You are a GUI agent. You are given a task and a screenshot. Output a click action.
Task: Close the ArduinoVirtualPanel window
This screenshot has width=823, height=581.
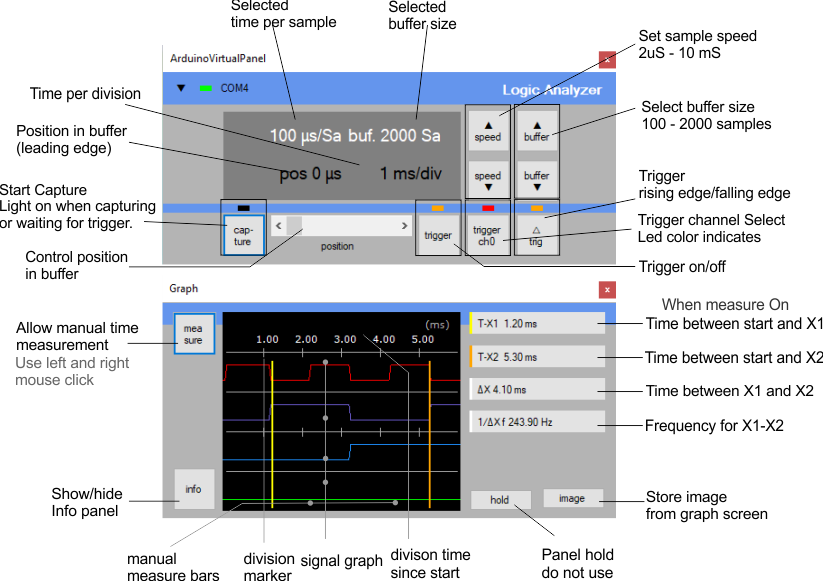[607, 59]
